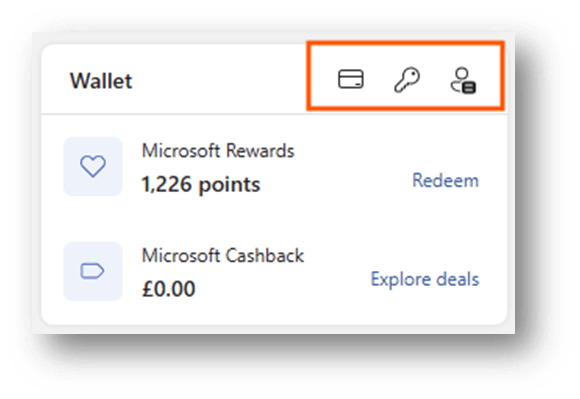Click the word points in rewards balance
Image resolution: width=580 pixels, height=399 pixels.
(x=229, y=185)
